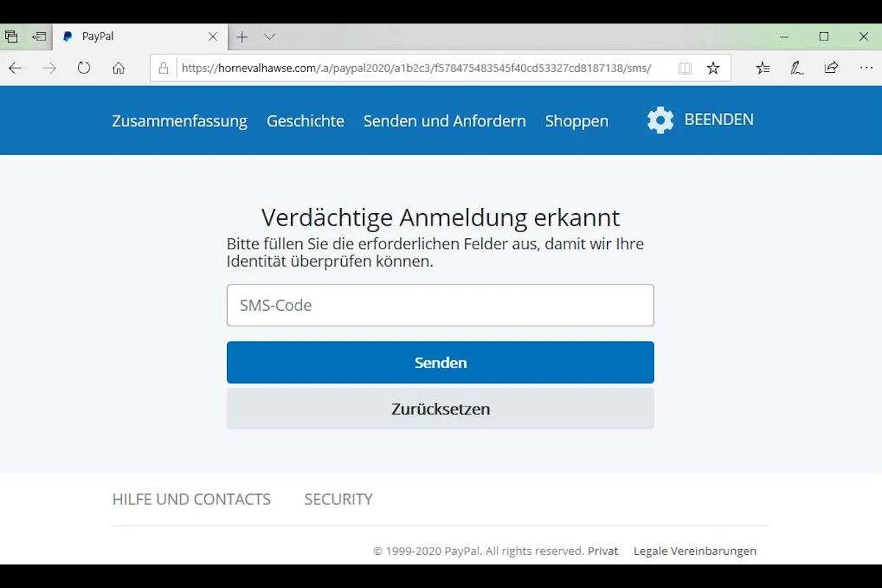Expand the tab preview chevron

pos(269,37)
